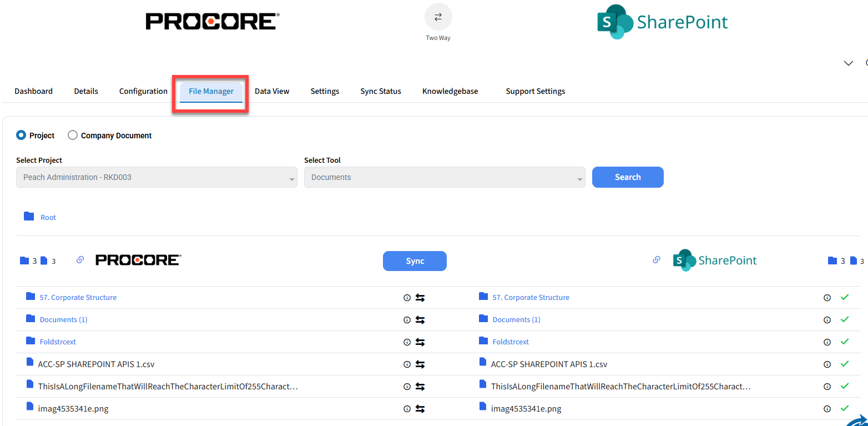The height and width of the screenshot is (426, 868).
Task: Open SharePoint info icon for imag4535341e.png
Action: pos(827,409)
